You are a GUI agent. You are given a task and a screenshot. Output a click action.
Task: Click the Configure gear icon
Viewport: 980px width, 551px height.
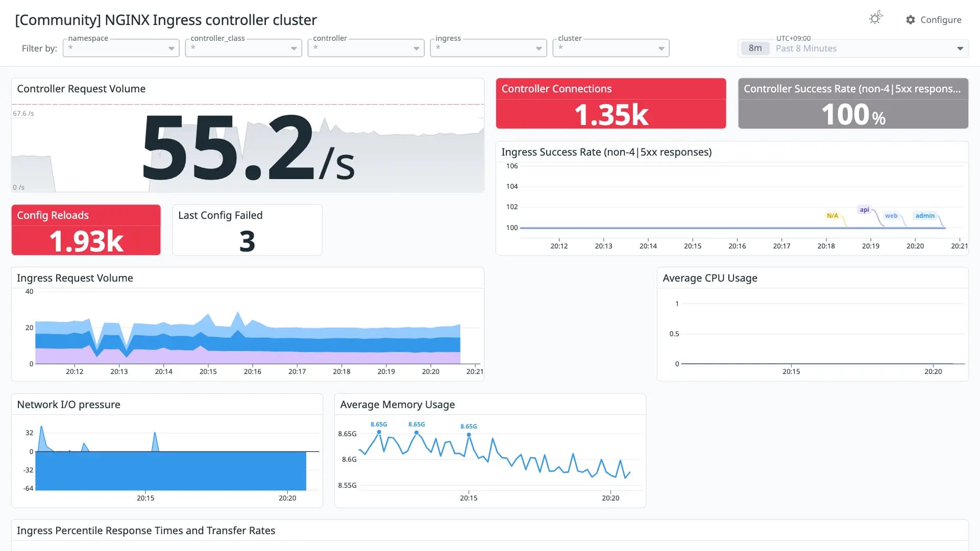point(911,20)
